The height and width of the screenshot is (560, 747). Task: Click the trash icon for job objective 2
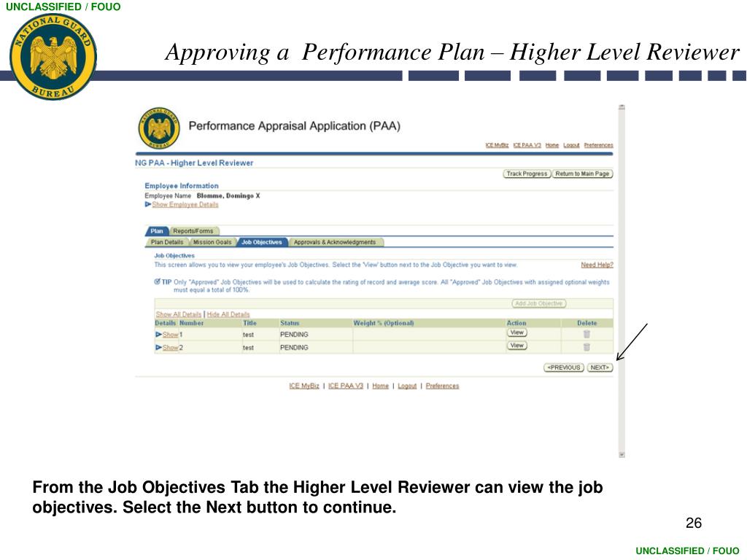tap(587, 346)
